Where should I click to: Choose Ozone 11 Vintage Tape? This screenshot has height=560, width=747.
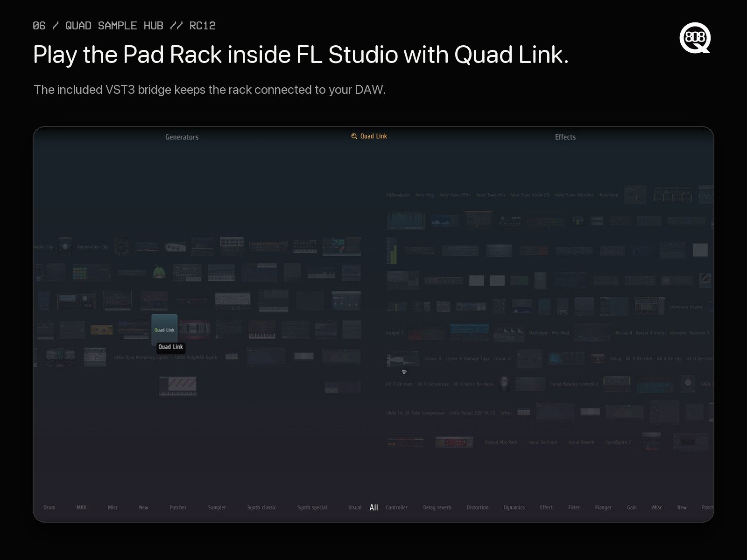[x=468, y=359]
